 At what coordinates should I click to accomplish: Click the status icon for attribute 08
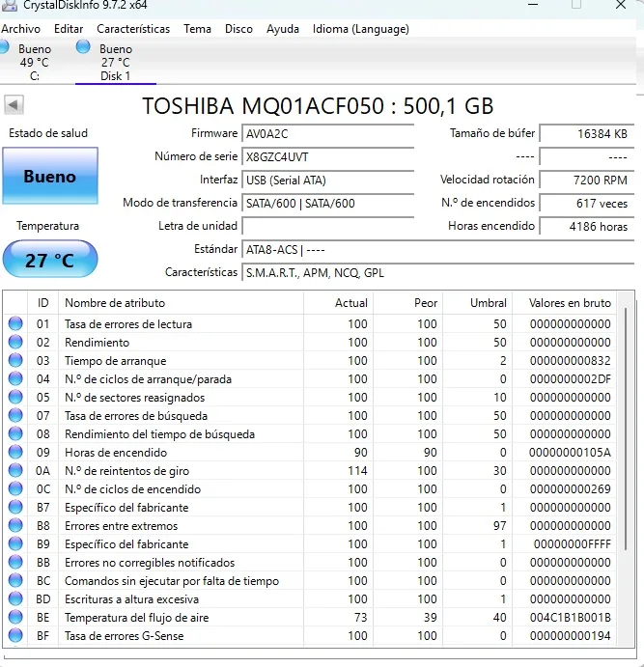pyautogui.click(x=15, y=433)
